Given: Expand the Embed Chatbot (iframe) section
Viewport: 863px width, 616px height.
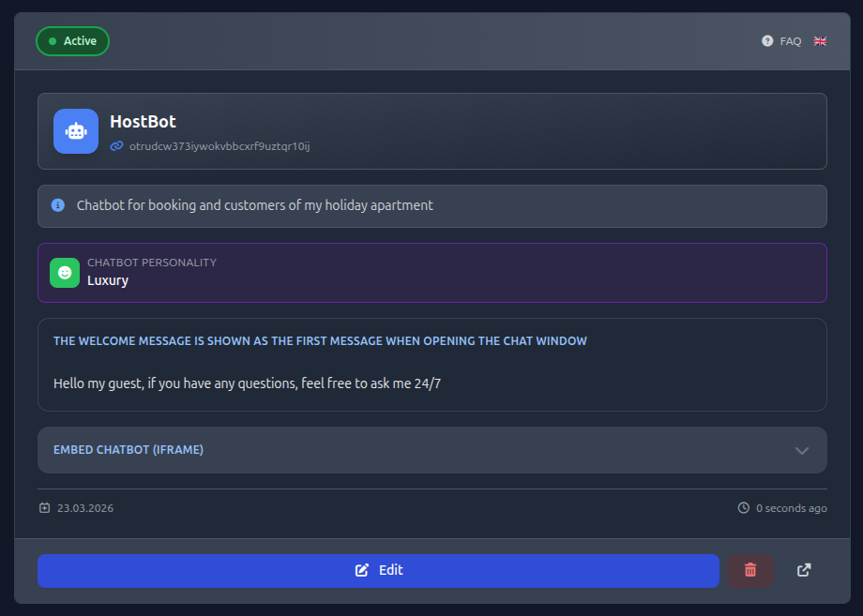Looking at the screenshot, I should [x=129, y=450].
